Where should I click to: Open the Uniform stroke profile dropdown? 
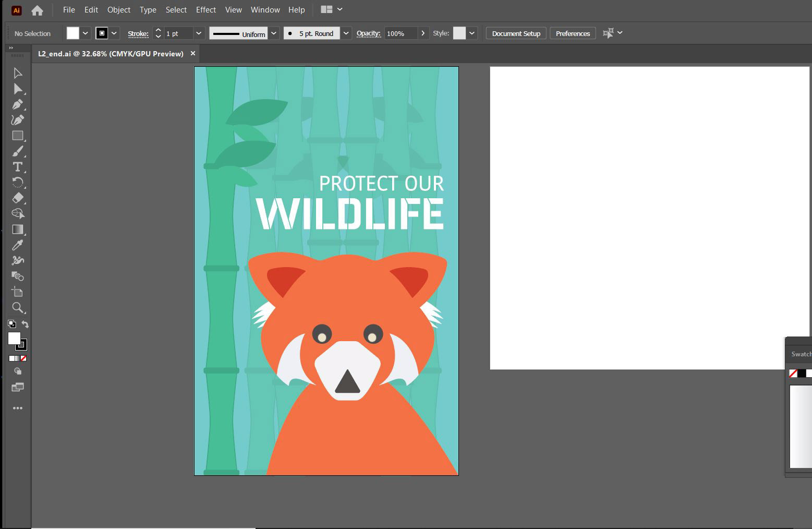(274, 33)
